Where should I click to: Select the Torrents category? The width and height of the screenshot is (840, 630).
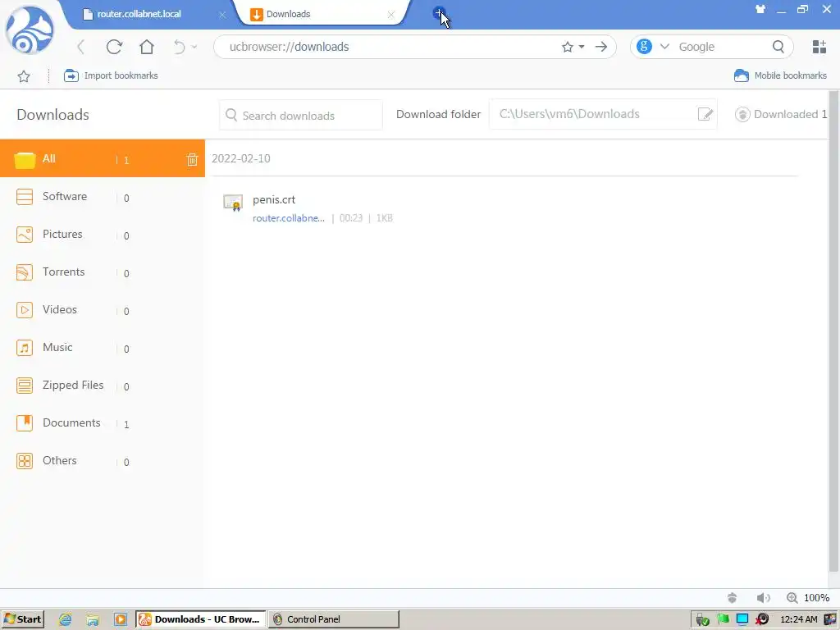tap(103, 272)
